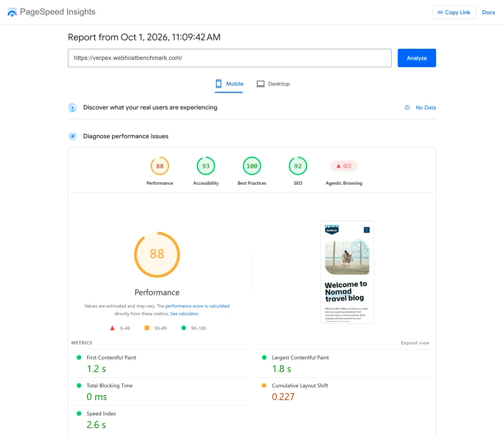This screenshot has width=504, height=436.
Task: Click the Largest Contentful Paint value 1.8 s
Action: pos(282,369)
